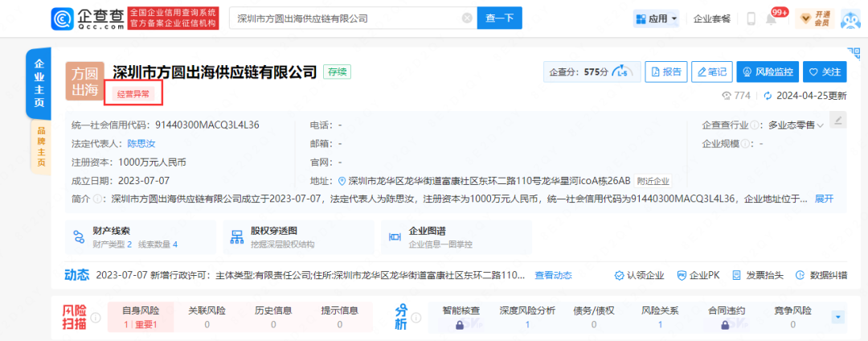868x341 pixels.
Task: Open the 深度风险分析 item
Action: pyautogui.click(x=527, y=318)
